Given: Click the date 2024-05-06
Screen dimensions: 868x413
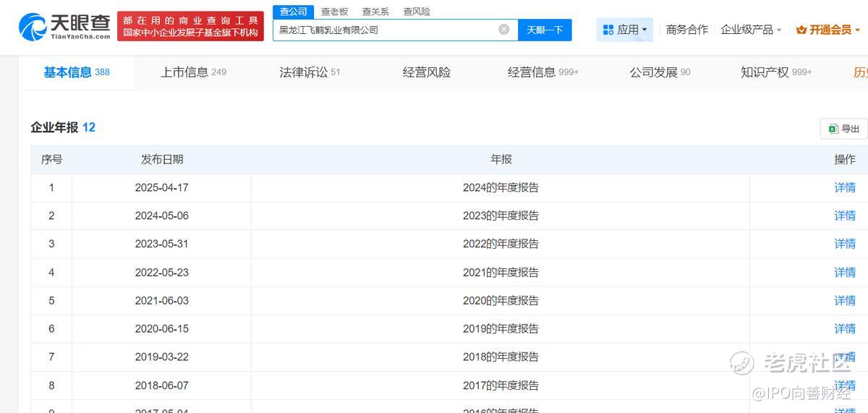Looking at the screenshot, I should pyautogui.click(x=161, y=216).
